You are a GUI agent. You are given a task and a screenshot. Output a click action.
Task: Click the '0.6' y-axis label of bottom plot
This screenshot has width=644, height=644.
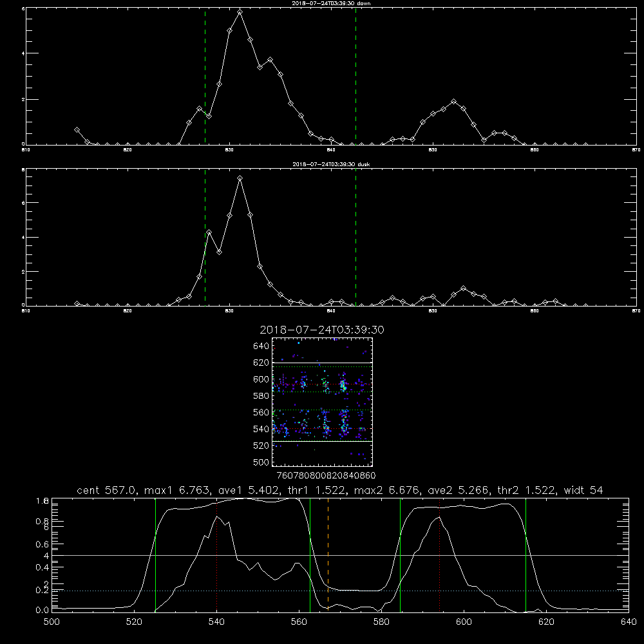pyautogui.click(x=43, y=544)
